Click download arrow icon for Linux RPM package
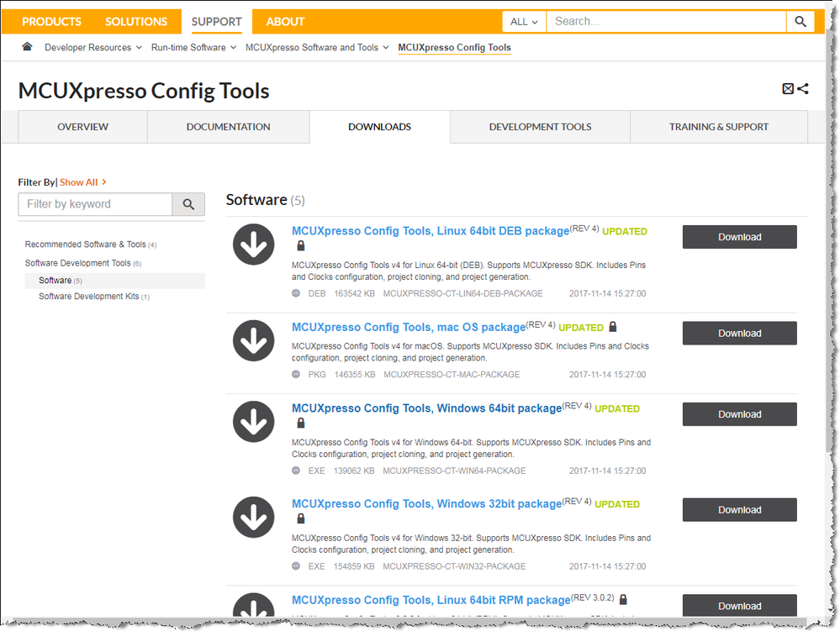Viewport: 840px width, 631px height. (253, 605)
